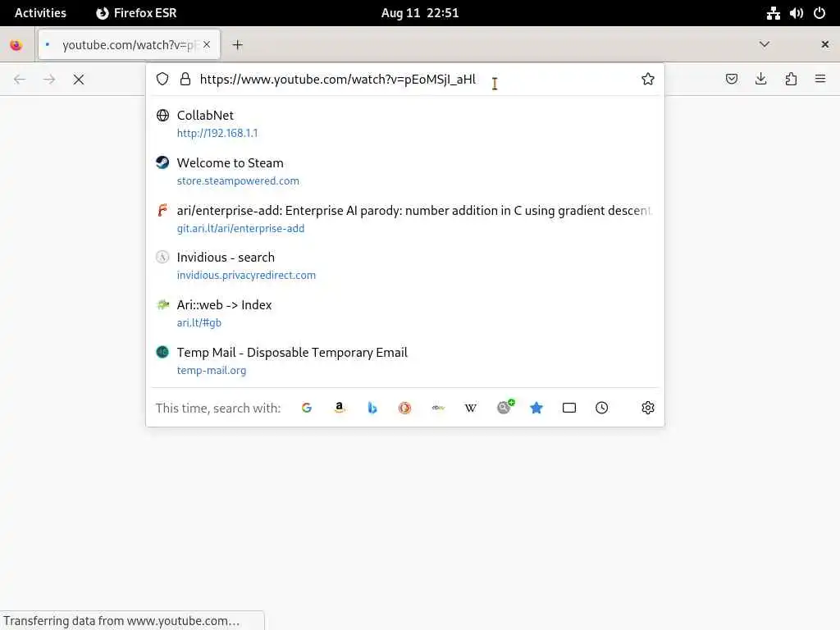Pick Temp Mail suggestion
Viewport: 840px width, 630px height.
[x=405, y=361]
